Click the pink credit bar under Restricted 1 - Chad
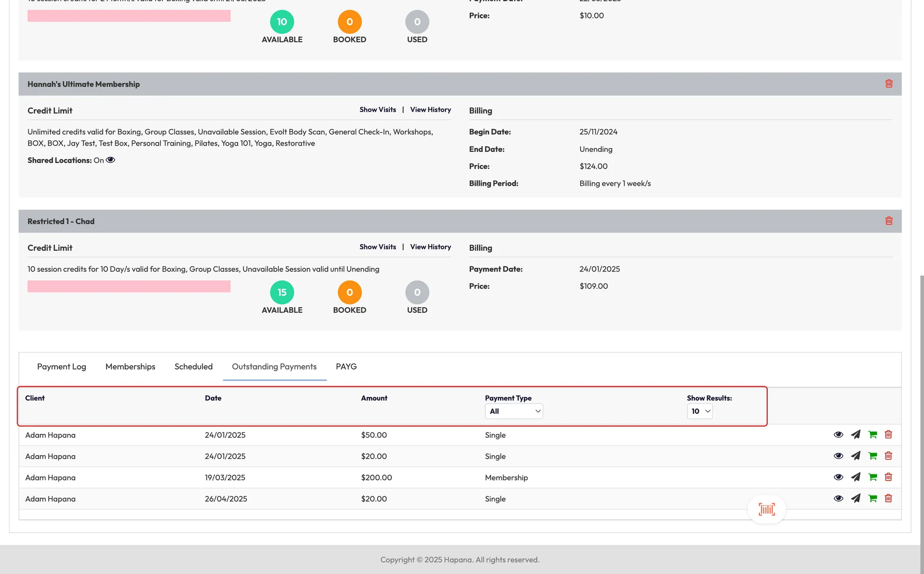924x574 pixels. [x=129, y=286]
